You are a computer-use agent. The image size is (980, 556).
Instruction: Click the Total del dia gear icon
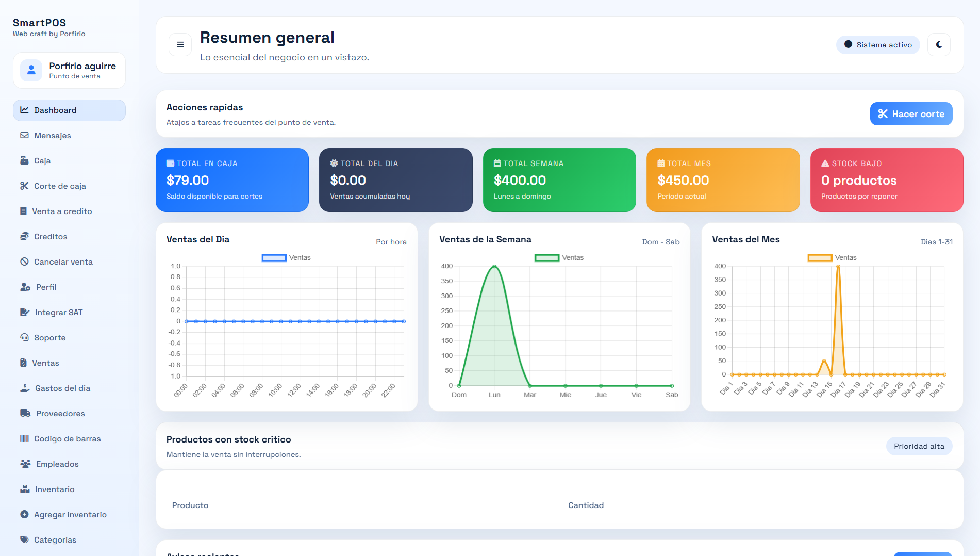pos(334,163)
